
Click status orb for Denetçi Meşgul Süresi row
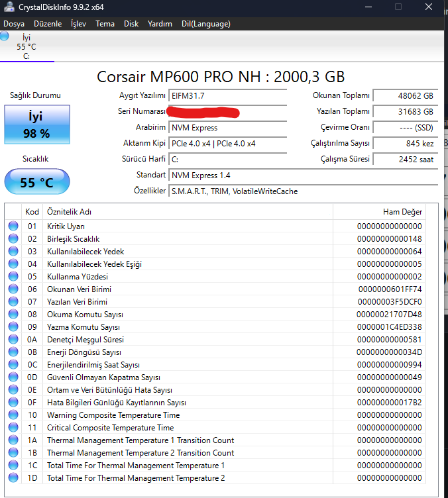click(13, 339)
